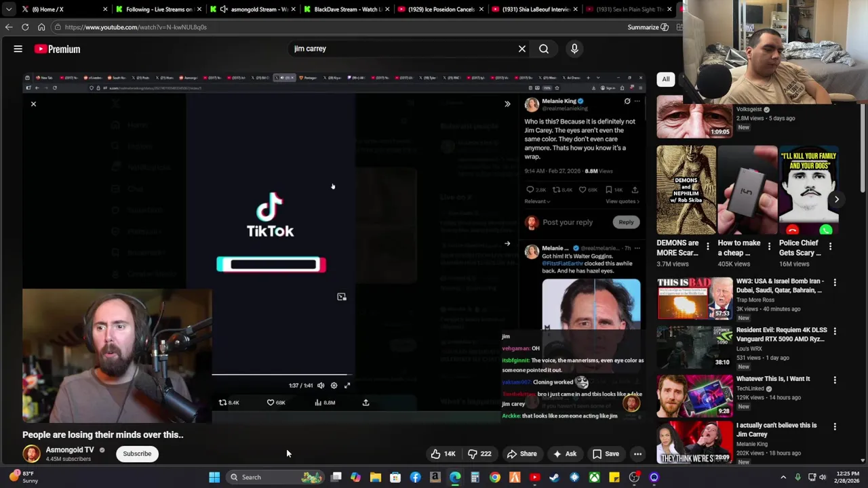Click the Reply button under the tweet
868x488 pixels.
point(626,222)
